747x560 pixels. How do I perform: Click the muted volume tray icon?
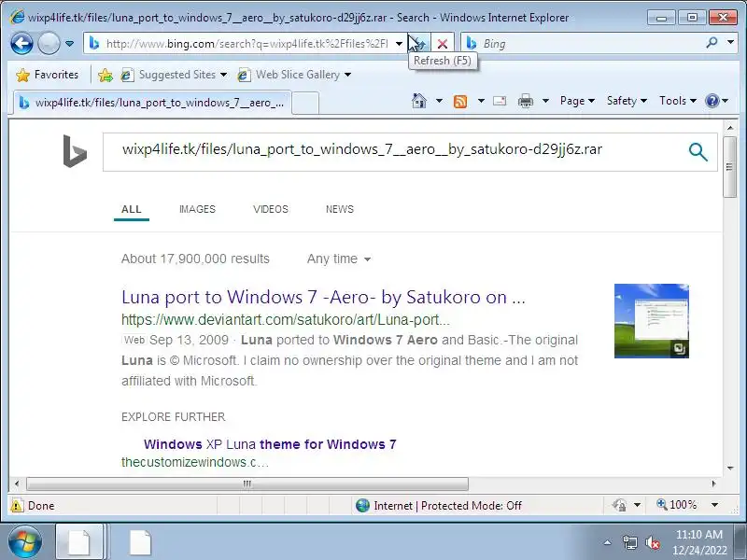click(x=653, y=542)
